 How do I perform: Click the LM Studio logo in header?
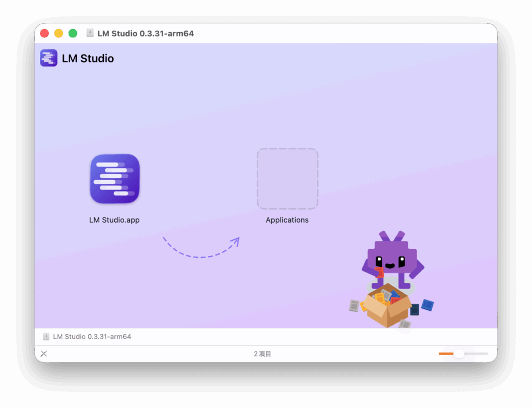pos(49,58)
